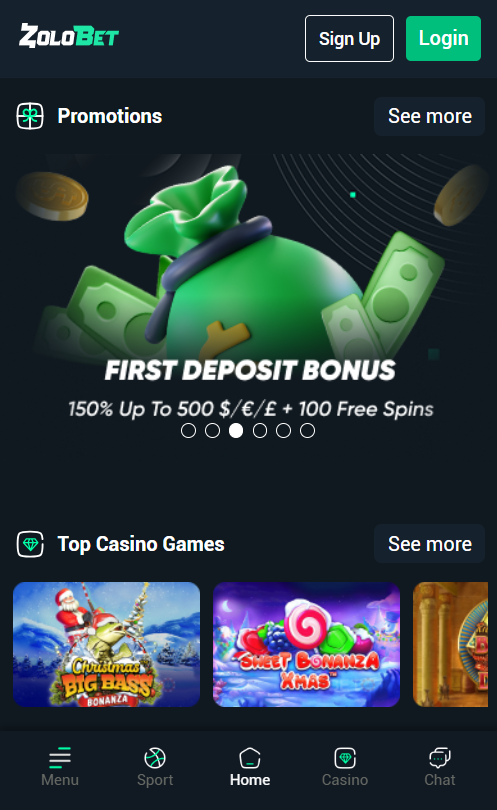Open Sweet Bonanza Xmas game thumbnail
Screen dimensions: 497x810
coord(306,644)
